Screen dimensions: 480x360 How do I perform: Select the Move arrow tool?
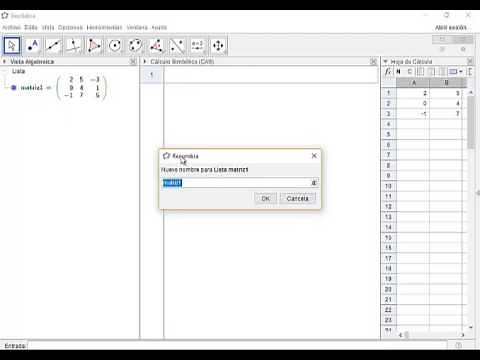(12, 46)
